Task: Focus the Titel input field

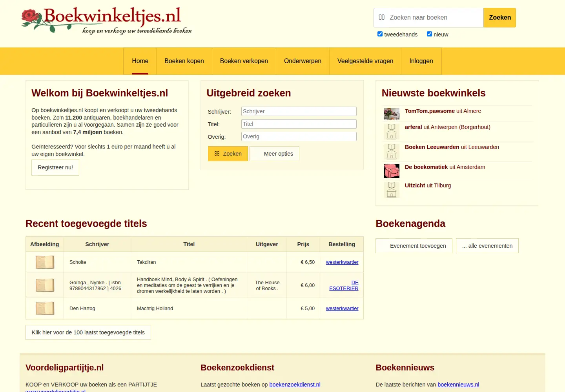Action: (x=299, y=124)
